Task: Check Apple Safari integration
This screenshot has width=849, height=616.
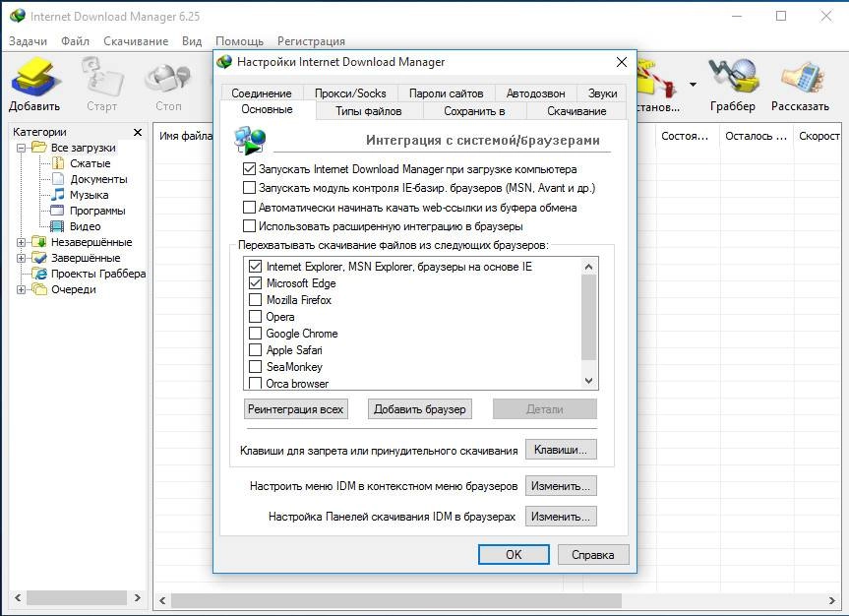Action: coord(255,350)
